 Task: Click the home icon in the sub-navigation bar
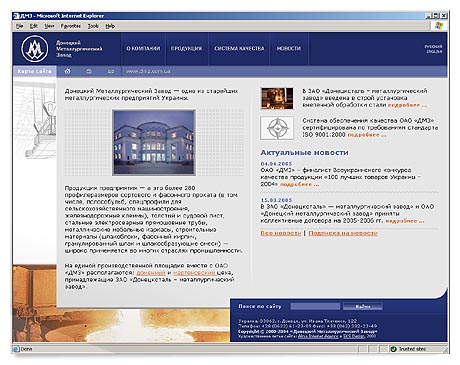68,71
